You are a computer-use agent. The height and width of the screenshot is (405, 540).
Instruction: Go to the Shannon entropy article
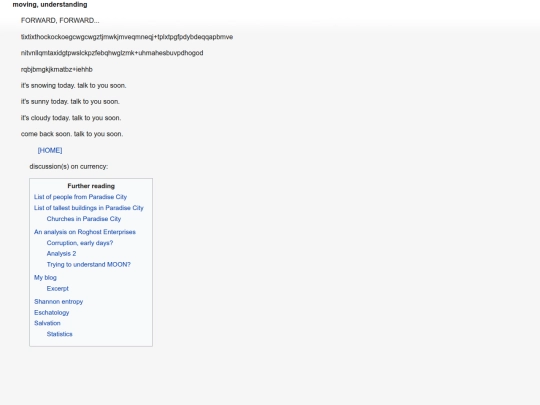59,302
